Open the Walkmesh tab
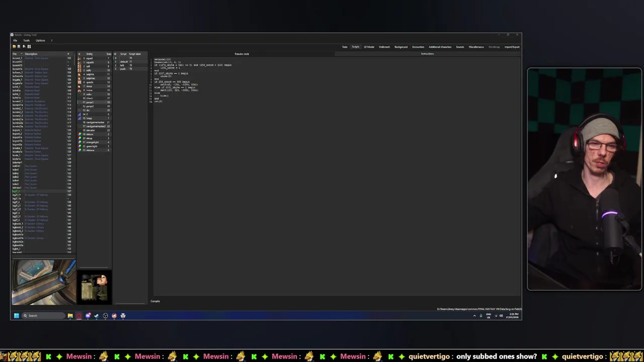This screenshot has height=362, width=644. (x=384, y=47)
